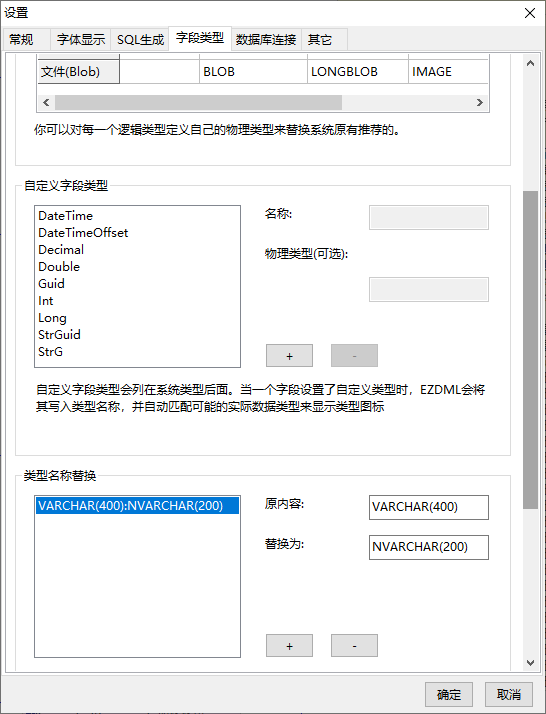Viewport: 546px width, 714px height.
Task: Click the 确定 button
Action: coord(449,694)
